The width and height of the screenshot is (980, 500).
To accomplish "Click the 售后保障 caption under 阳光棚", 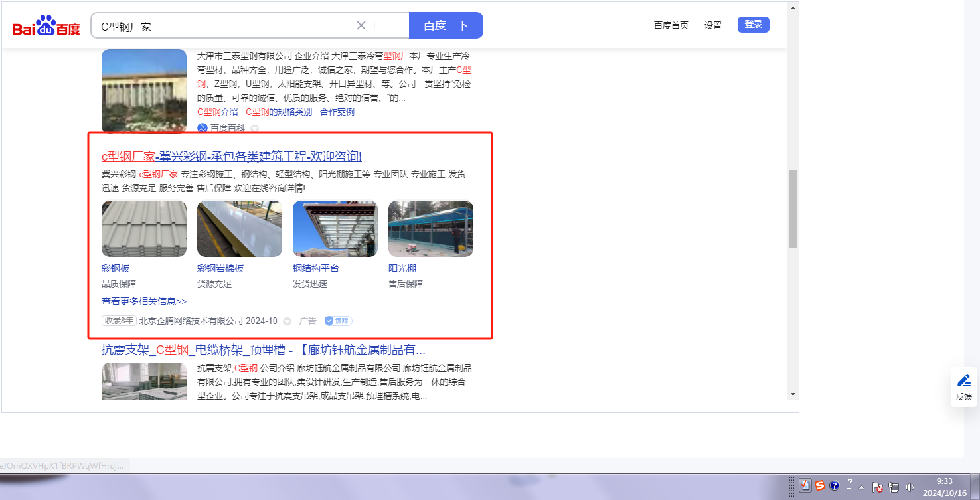I will pyautogui.click(x=406, y=284).
